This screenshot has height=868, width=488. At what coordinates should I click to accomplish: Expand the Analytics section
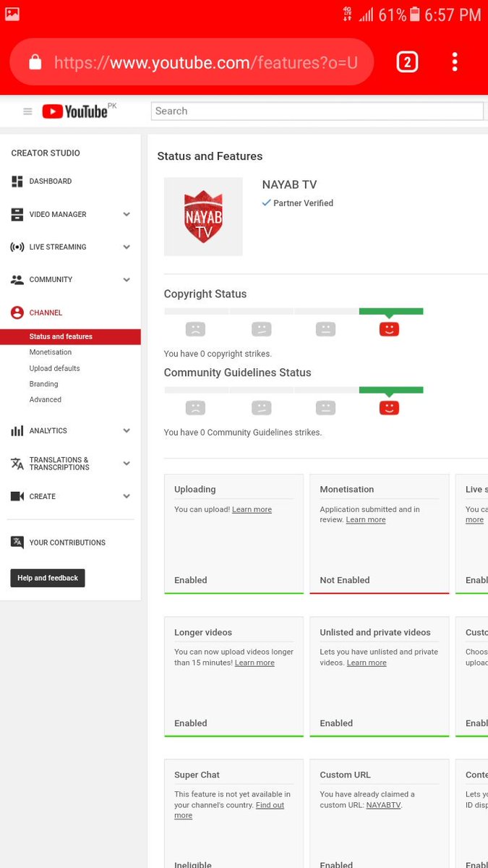127,431
